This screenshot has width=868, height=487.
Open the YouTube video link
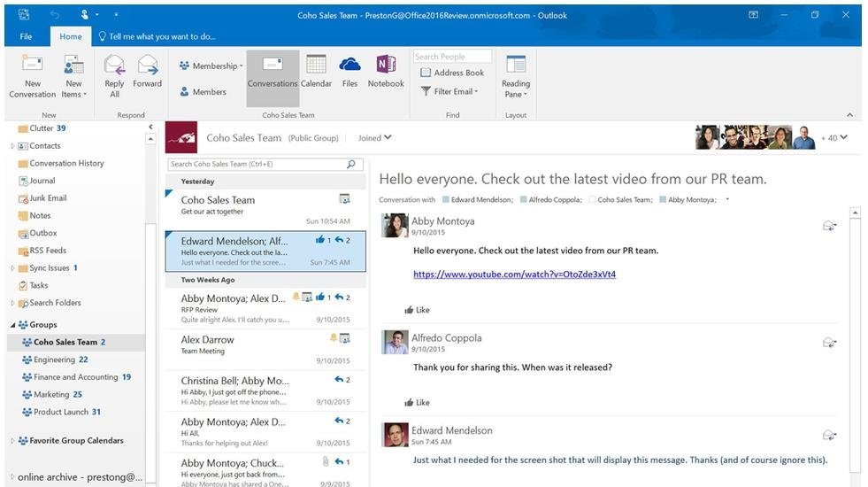pyautogui.click(x=514, y=274)
